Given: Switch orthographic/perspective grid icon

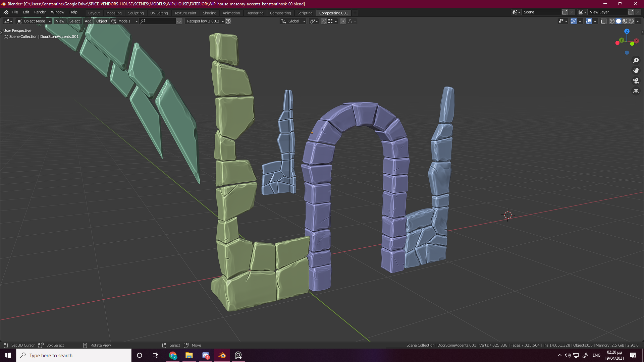Looking at the screenshot, I should (x=636, y=91).
